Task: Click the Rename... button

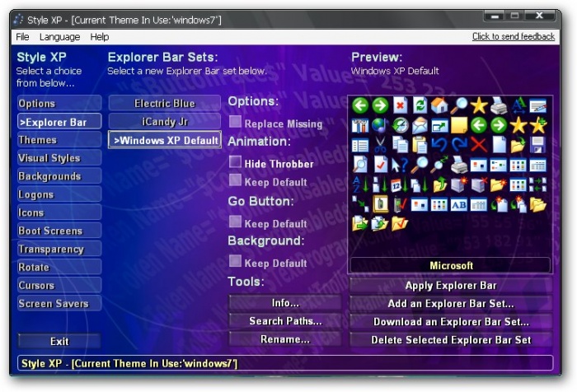Action: pyautogui.click(x=285, y=339)
